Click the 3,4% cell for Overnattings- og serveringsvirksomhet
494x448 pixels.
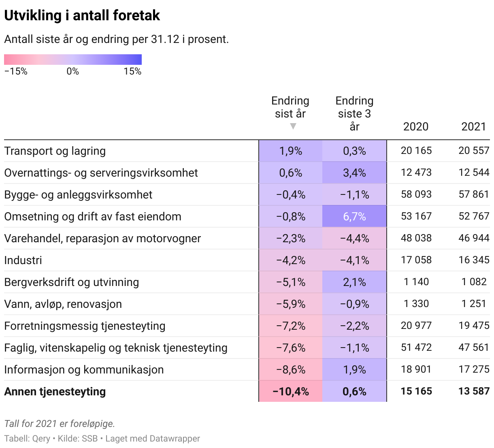[x=355, y=173]
